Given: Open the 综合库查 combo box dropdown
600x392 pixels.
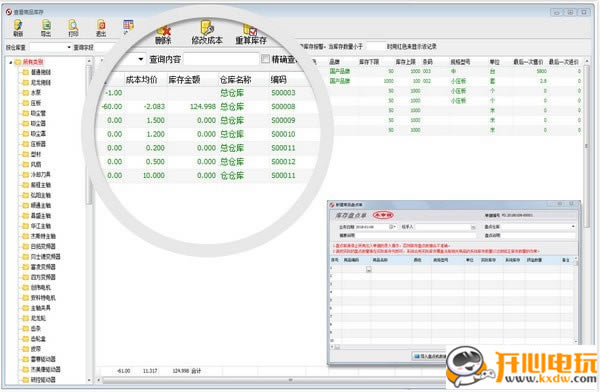Looking at the screenshot, I should tap(69, 47).
